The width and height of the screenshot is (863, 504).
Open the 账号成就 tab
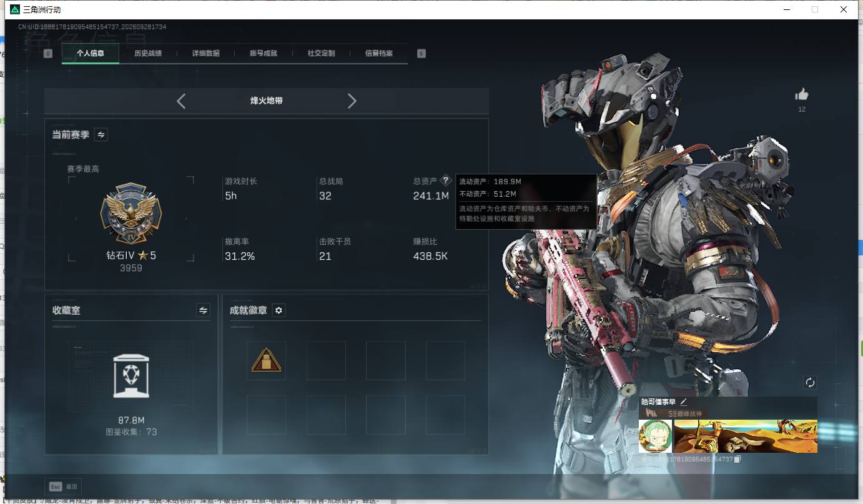tap(264, 54)
